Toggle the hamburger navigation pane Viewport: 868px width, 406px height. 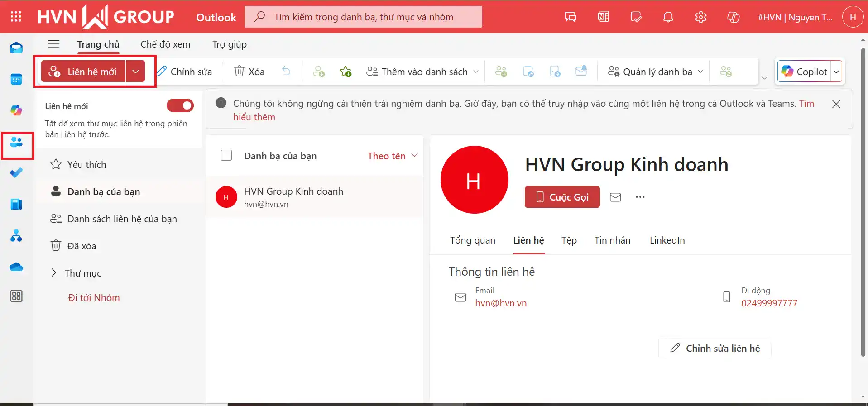pos(54,44)
